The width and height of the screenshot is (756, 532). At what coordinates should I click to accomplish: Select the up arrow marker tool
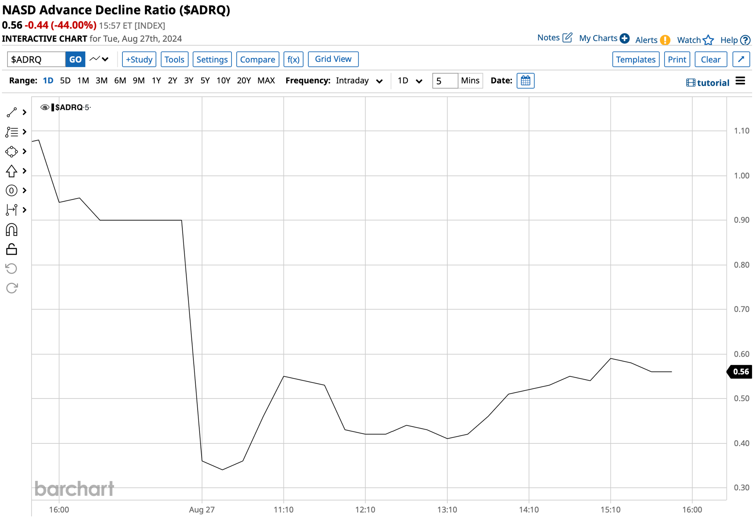[x=12, y=171]
